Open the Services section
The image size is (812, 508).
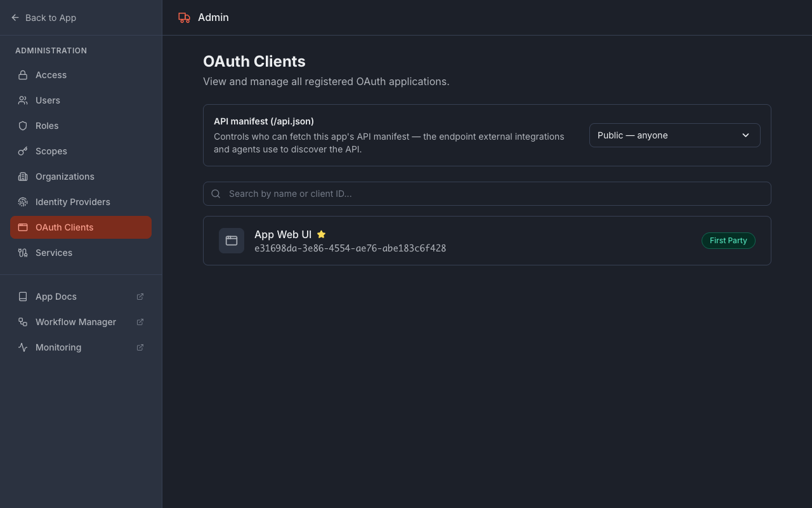[81, 253]
